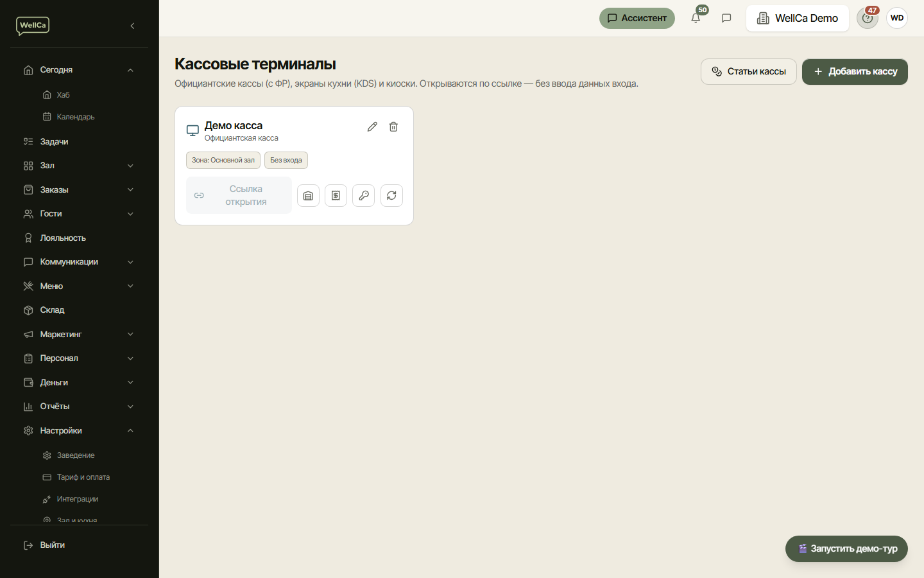924x578 pixels.
Task: Expand Деньги in sidebar
Action: point(80,382)
